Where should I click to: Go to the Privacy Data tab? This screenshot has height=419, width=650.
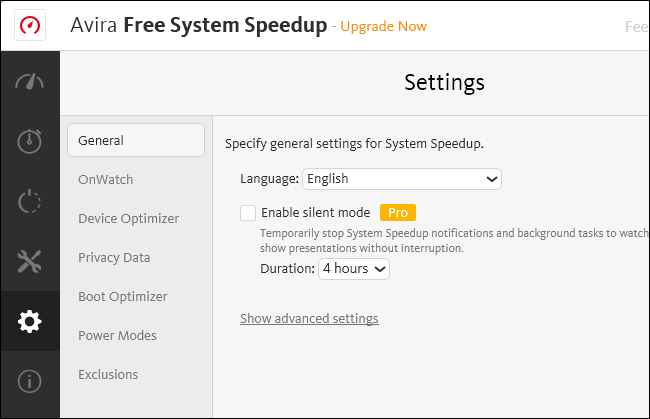coord(114,257)
